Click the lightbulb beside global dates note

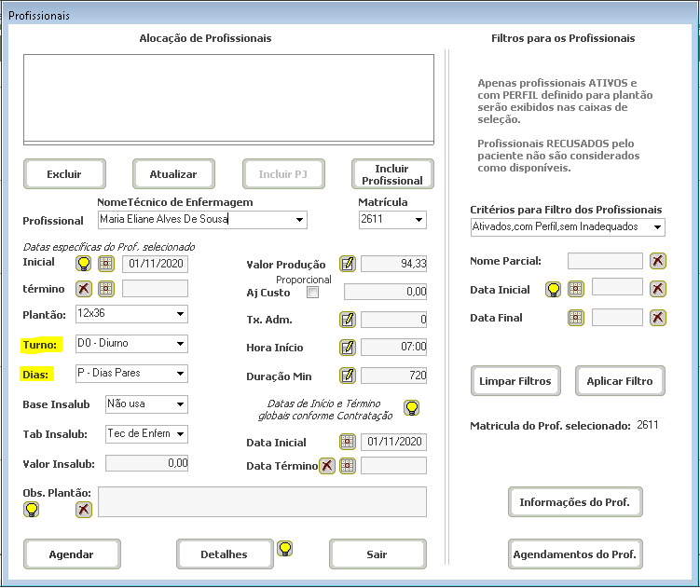412,407
